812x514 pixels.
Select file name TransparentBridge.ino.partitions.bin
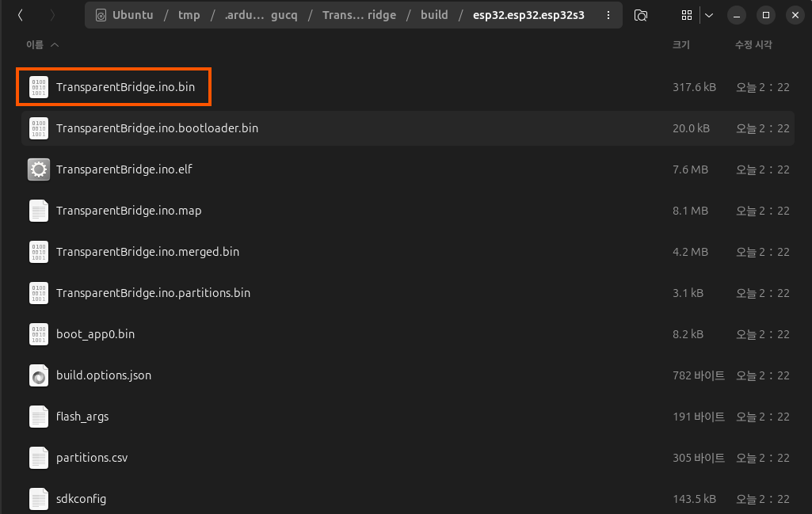[x=153, y=293]
